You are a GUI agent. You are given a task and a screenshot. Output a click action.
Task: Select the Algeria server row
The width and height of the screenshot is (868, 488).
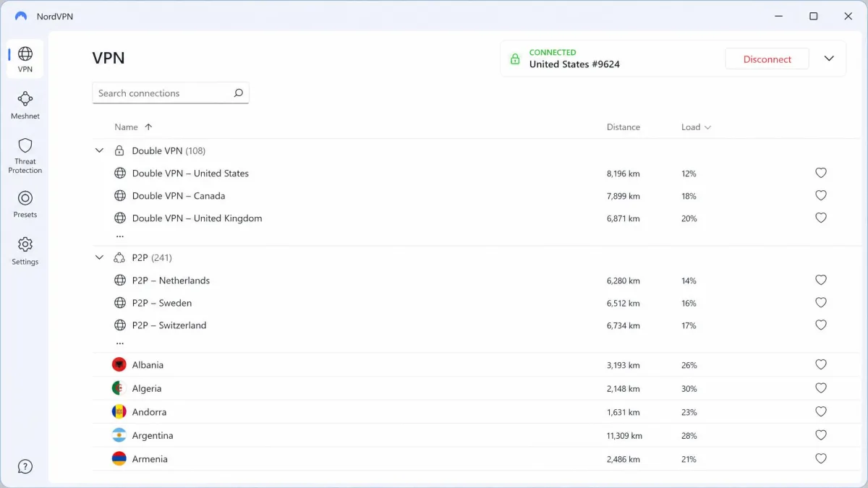(477, 388)
